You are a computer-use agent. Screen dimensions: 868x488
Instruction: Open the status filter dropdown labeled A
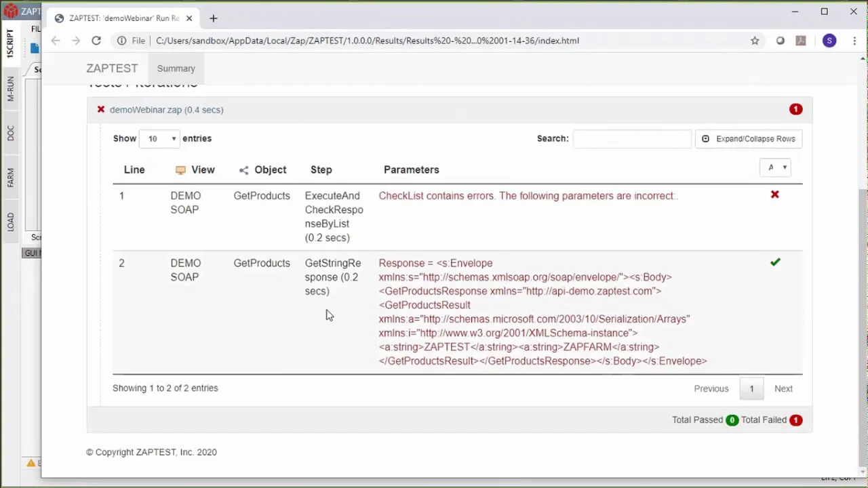click(x=775, y=167)
